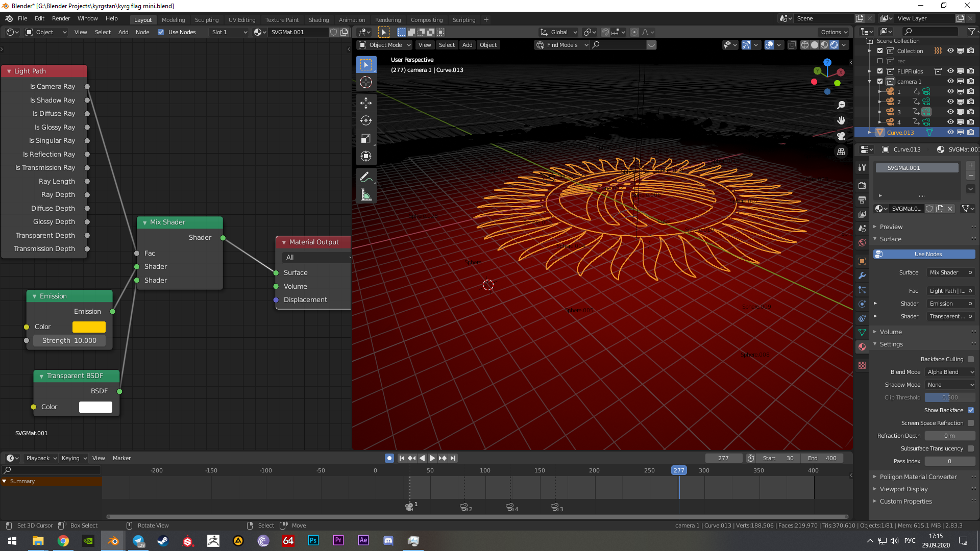Viewport: 980px width, 551px height.
Task: Collapse the Light Path node
Action: pos(9,71)
